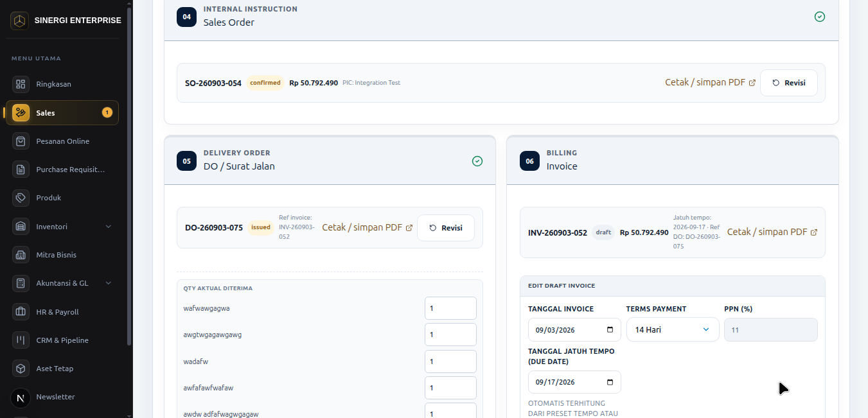Screen dimensions: 868x418
Task: Open calendar picker for Tanggal Invoice
Action: click(610, 329)
